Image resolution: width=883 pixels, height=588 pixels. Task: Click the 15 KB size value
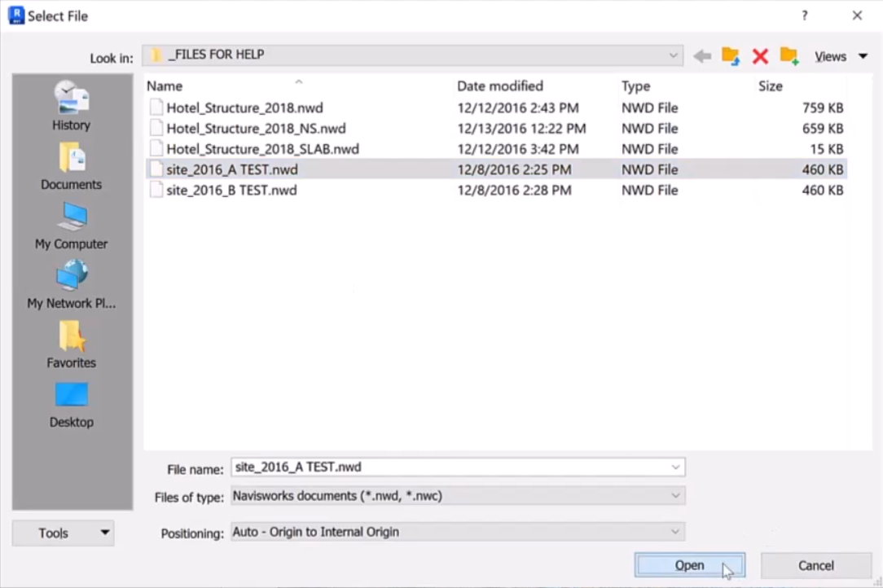pos(826,149)
